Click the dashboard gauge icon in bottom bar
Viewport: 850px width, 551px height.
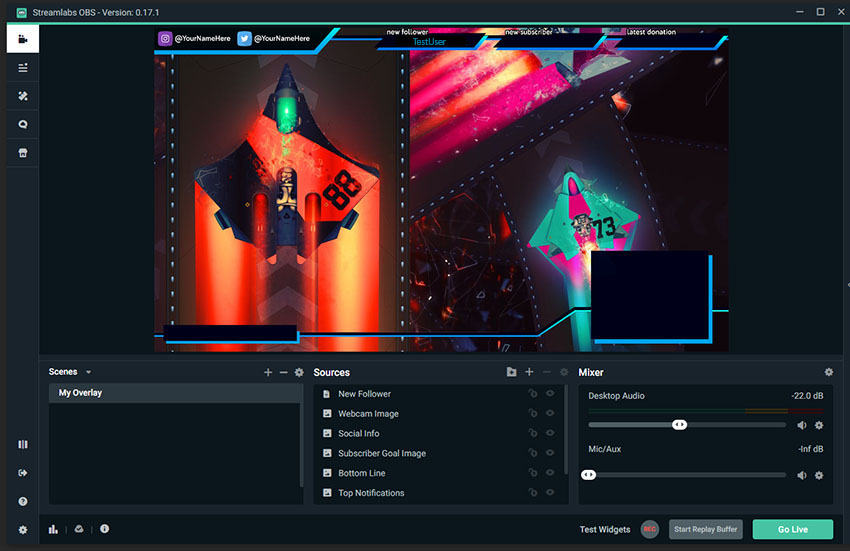79,529
